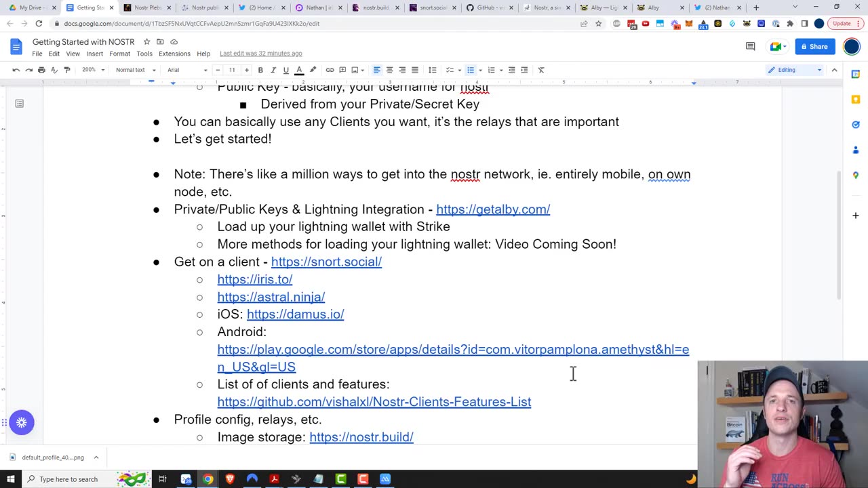The width and height of the screenshot is (868, 488).
Task: Open the zoom level dropdown
Action: tap(93, 70)
